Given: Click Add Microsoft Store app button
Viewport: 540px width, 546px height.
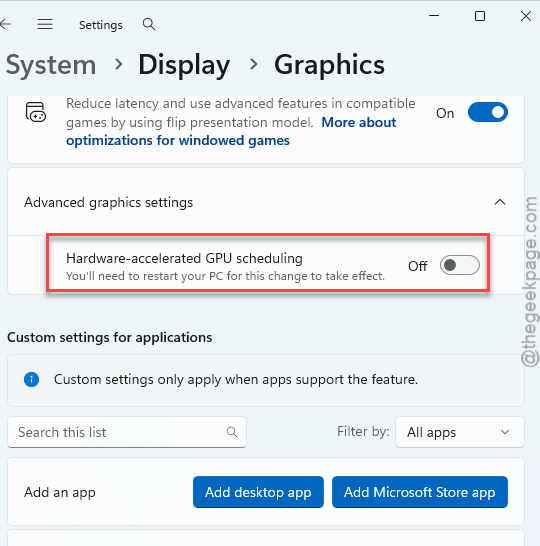Looking at the screenshot, I should click(420, 492).
